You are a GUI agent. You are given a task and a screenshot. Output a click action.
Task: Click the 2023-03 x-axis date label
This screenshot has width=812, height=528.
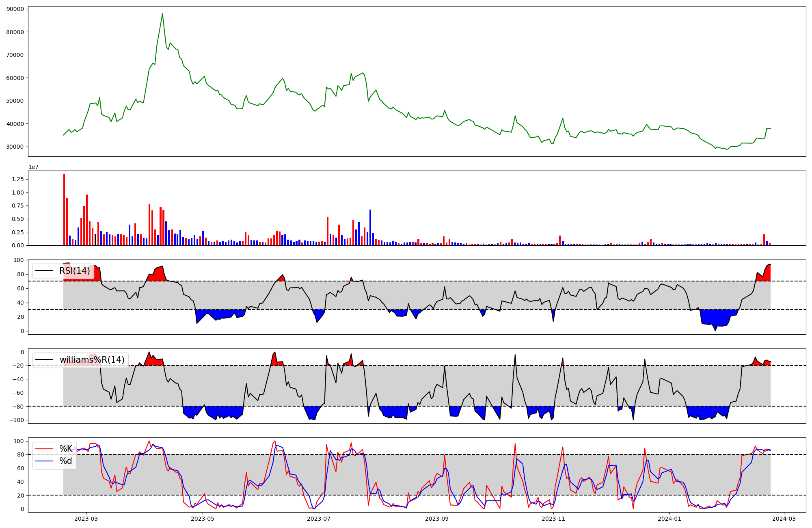coord(86,519)
